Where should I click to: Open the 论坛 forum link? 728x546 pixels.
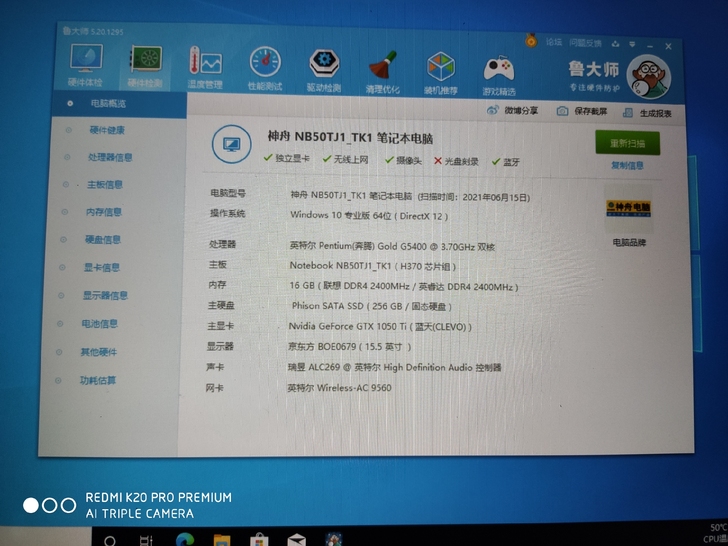[554, 42]
